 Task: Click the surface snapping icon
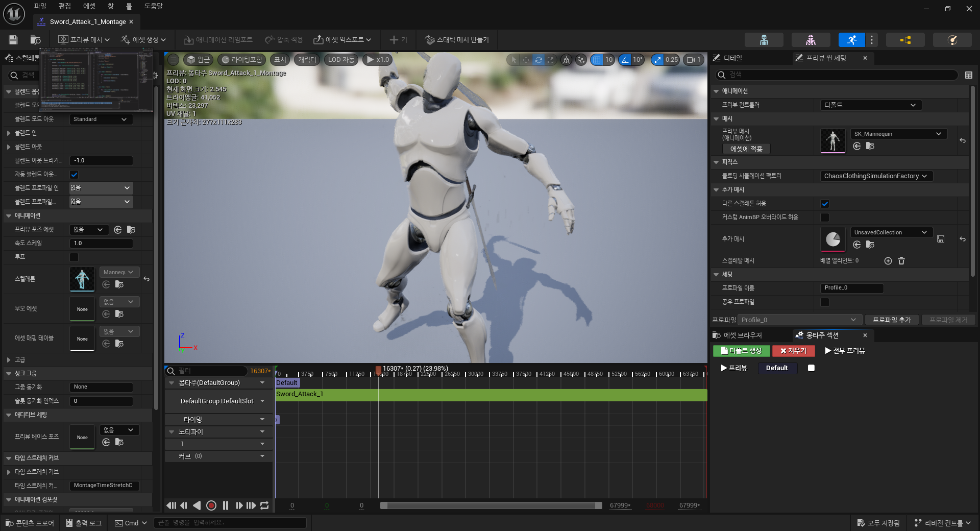[581, 60]
